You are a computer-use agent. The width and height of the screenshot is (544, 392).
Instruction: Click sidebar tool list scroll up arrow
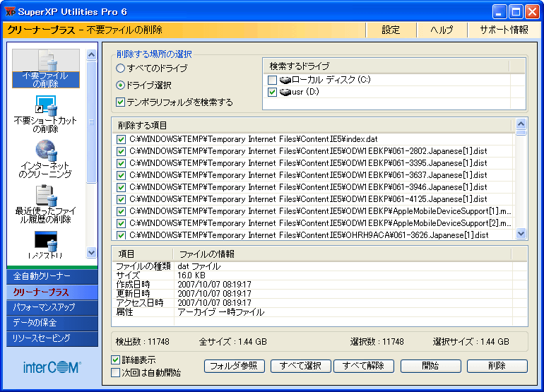point(92,54)
